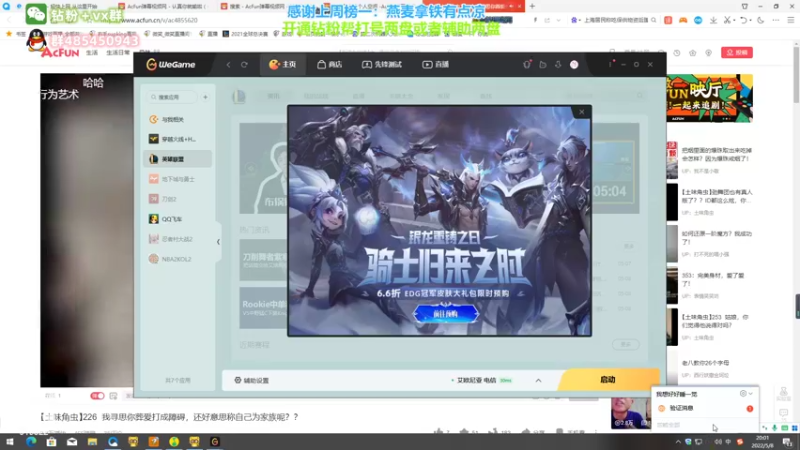Open recommended video 老八教你26个字母
Viewport: 800px width, 450px height.
click(x=705, y=363)
